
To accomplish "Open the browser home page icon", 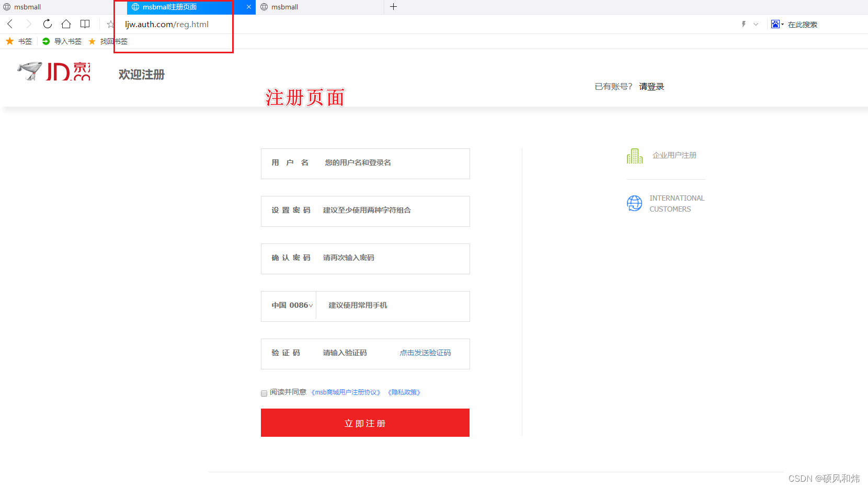I will pyautogui.click(x=66, y=24).
